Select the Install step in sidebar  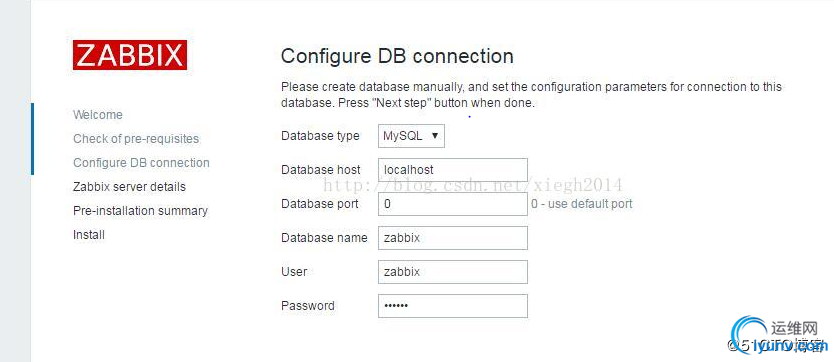point(89,235)
